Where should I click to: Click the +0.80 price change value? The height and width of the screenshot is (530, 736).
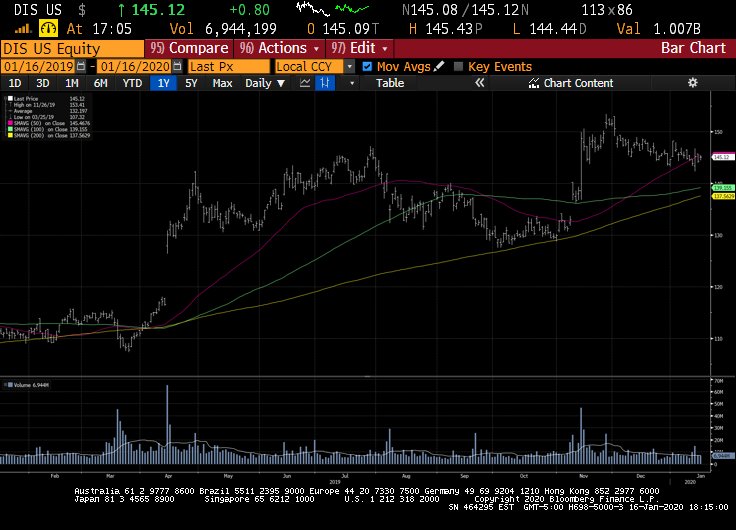[249, 10]
